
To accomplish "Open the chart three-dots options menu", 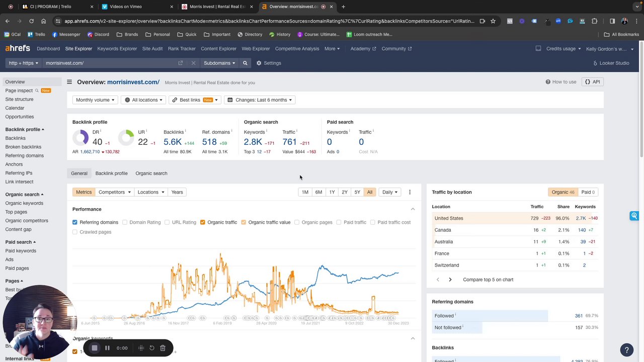I will pyautogui.click(x=410, y=192).
